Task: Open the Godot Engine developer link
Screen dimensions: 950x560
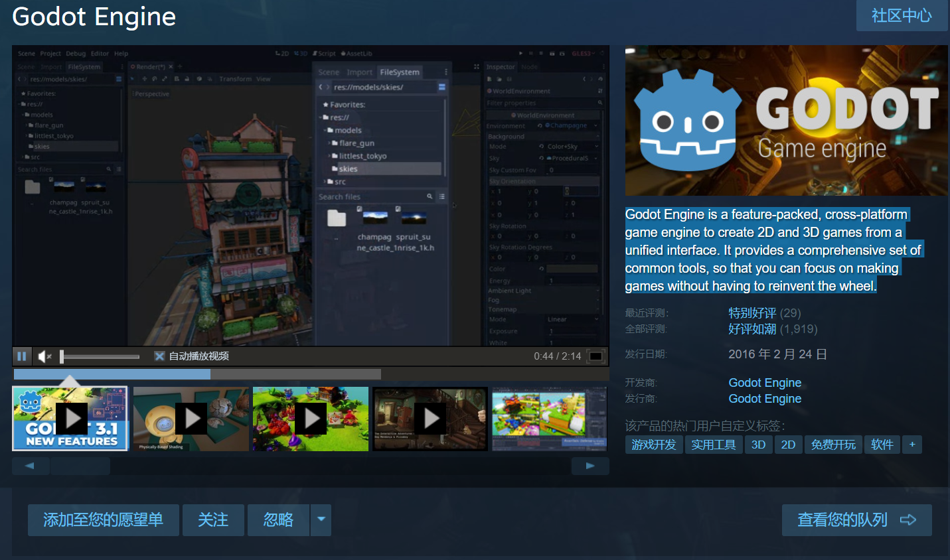Action: pos(765,383)
